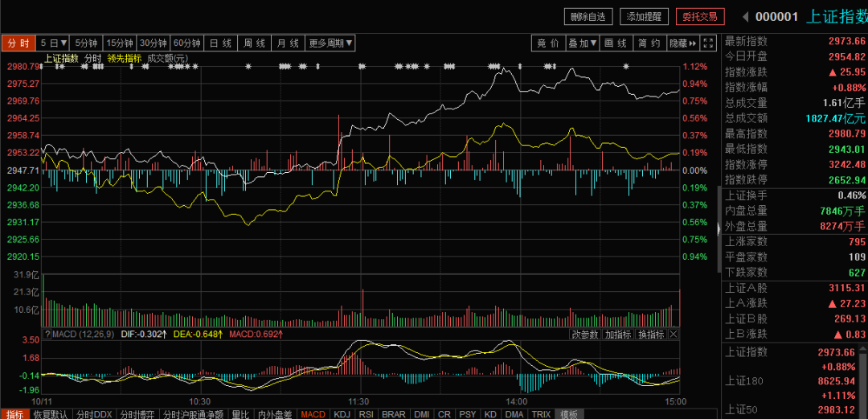Open the 叠加 overlay dropdown

(x=582, y=43)
